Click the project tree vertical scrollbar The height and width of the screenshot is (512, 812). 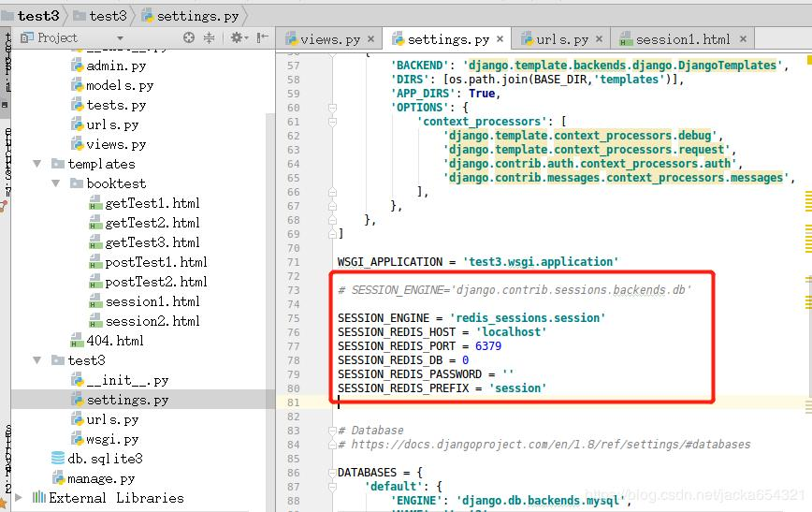(x=269, y=311)
